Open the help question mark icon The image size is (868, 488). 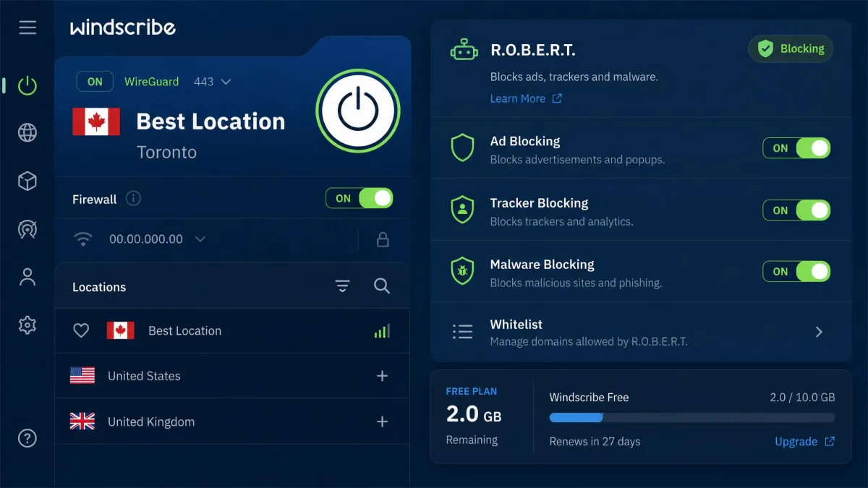[x=27, y=438]
